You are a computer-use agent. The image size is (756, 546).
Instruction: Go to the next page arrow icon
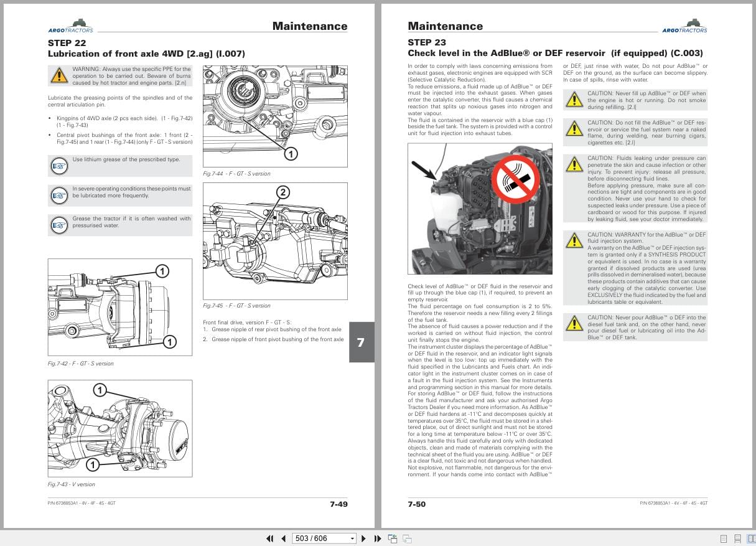(x=364, y=538)
